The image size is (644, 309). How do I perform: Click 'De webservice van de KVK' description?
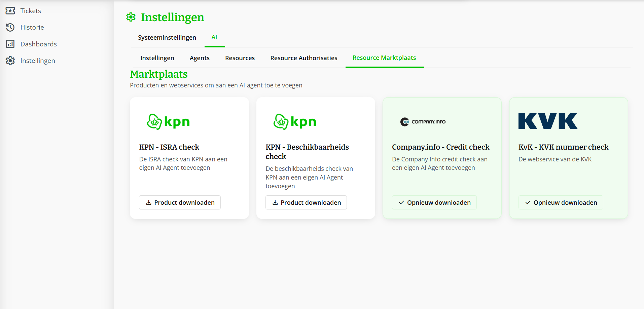[x=555, y=159]
